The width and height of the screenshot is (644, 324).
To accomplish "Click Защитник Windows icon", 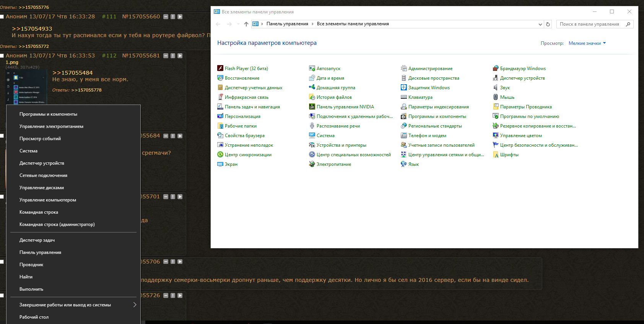I will tap(404, 88).
